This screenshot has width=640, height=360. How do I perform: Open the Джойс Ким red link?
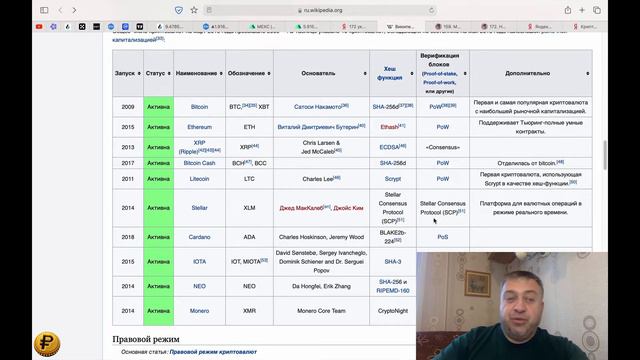pyautogui.click(x=348, y=208)
